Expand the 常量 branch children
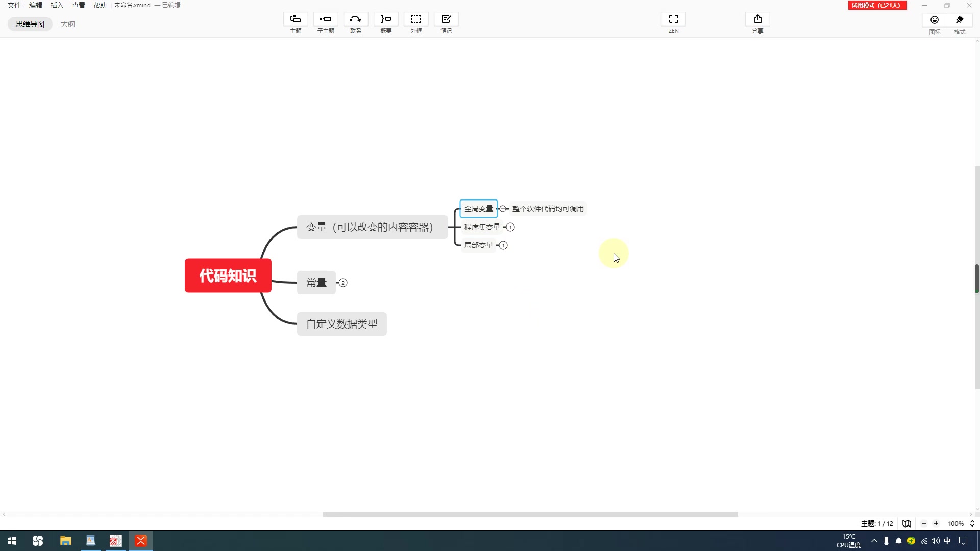The image size is (980, 551). coord(343,283)
